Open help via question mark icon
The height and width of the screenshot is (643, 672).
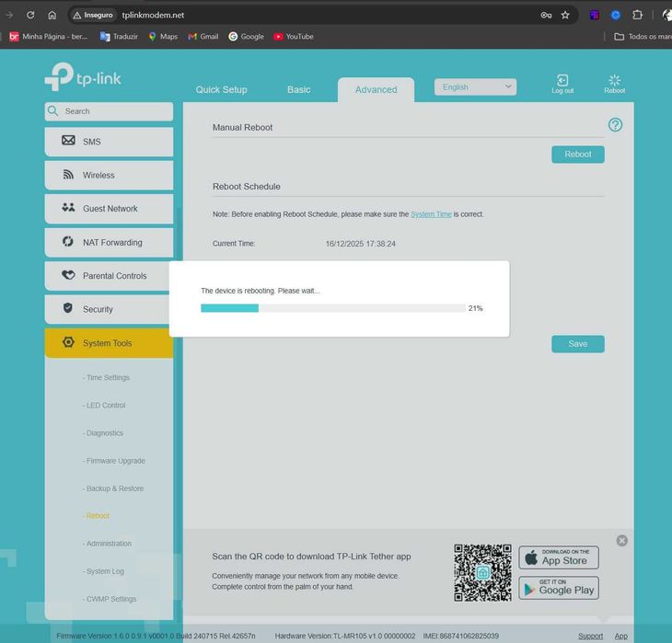coord(615,125)
